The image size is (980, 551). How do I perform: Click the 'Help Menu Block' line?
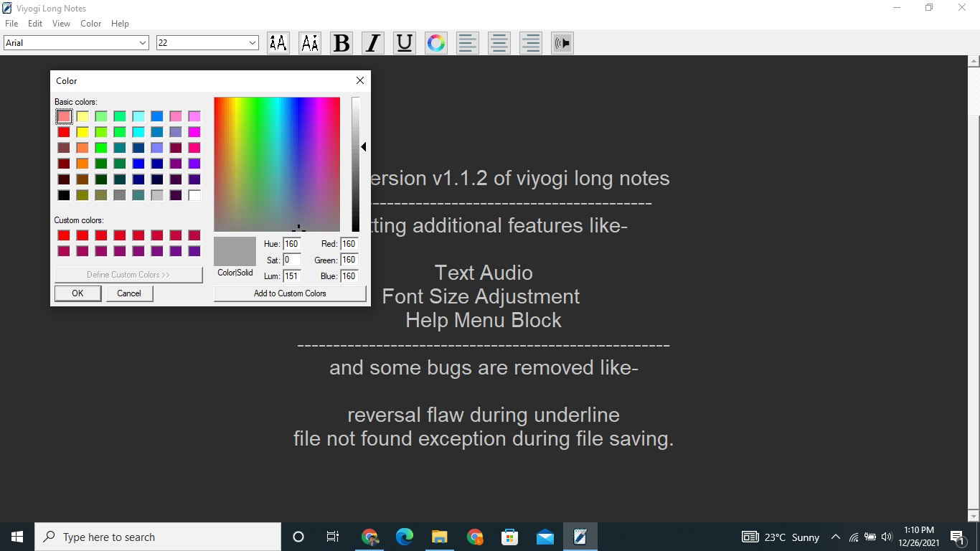coord(484,321)
